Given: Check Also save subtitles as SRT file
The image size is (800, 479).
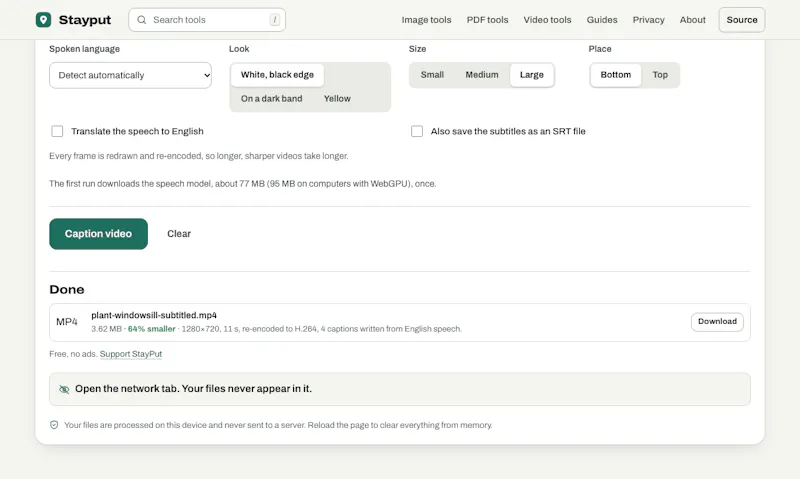Looking at the screenshot, I should tap(417, 131).
